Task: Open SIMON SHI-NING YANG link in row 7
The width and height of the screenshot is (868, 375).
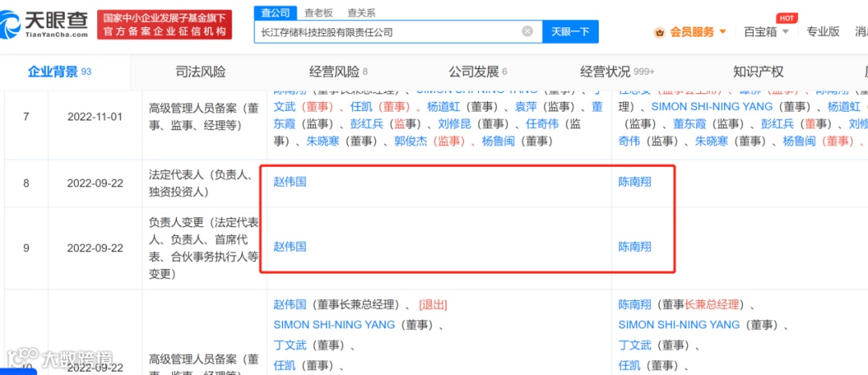Action: [x=711, y=106]
